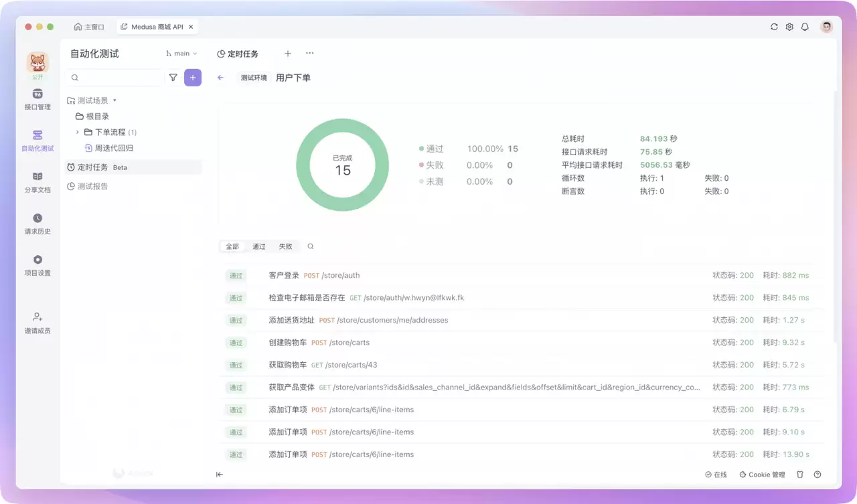Open the notifications bell
857x504 pixels.
805,27
